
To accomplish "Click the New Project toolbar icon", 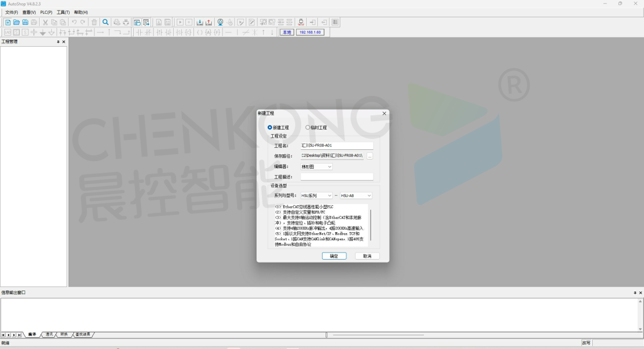I will point(8,22).
